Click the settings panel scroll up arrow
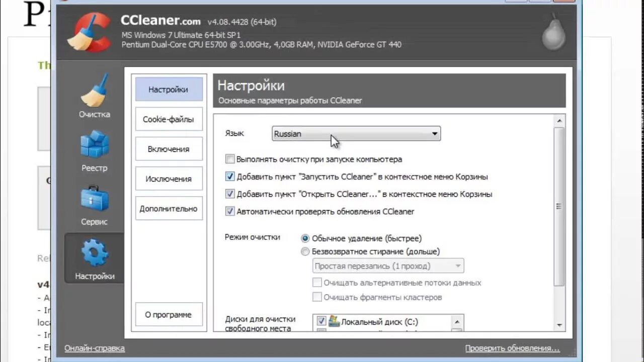 point(559,121)
